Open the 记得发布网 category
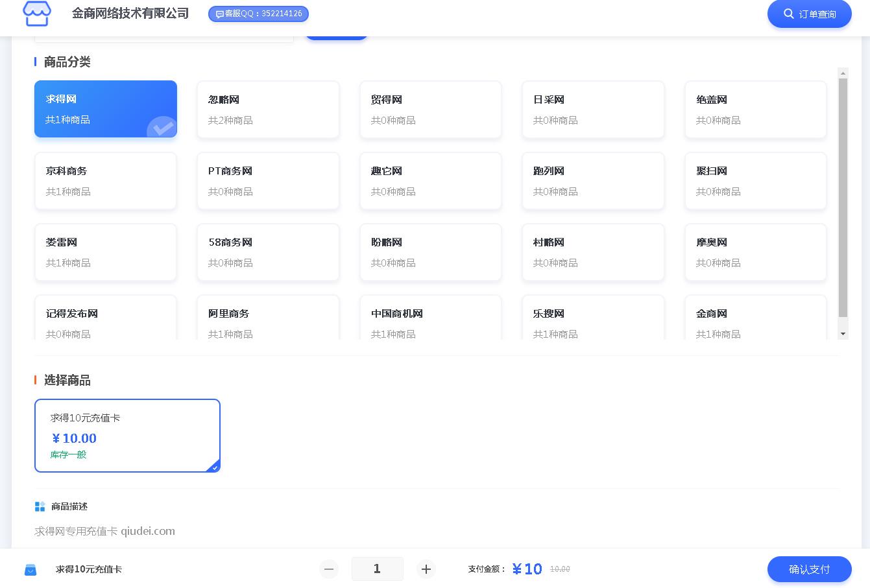 tap(106, 318)
